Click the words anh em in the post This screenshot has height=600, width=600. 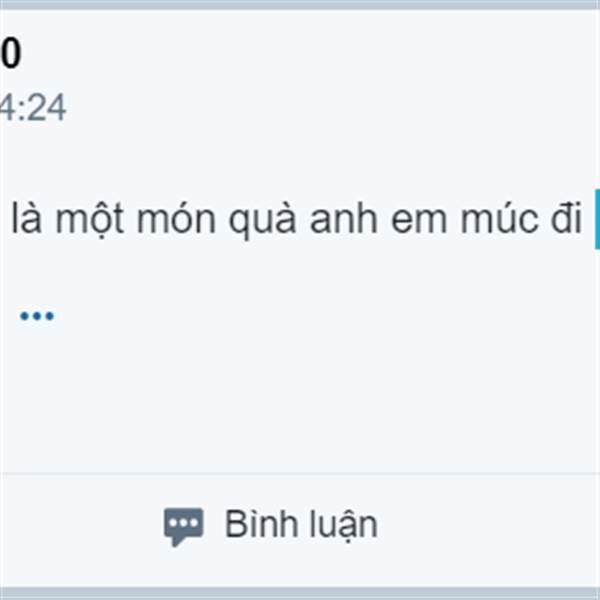(x=378, y=220)
